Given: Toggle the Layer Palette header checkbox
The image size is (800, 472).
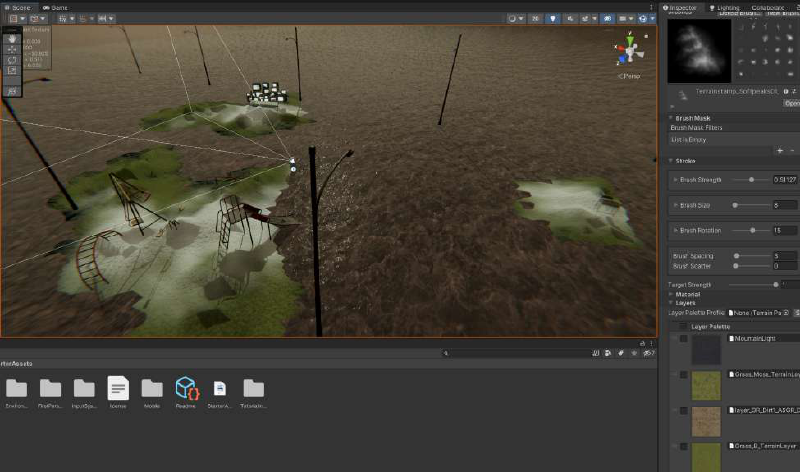Looking at the screenshot, I should point(683,326).
